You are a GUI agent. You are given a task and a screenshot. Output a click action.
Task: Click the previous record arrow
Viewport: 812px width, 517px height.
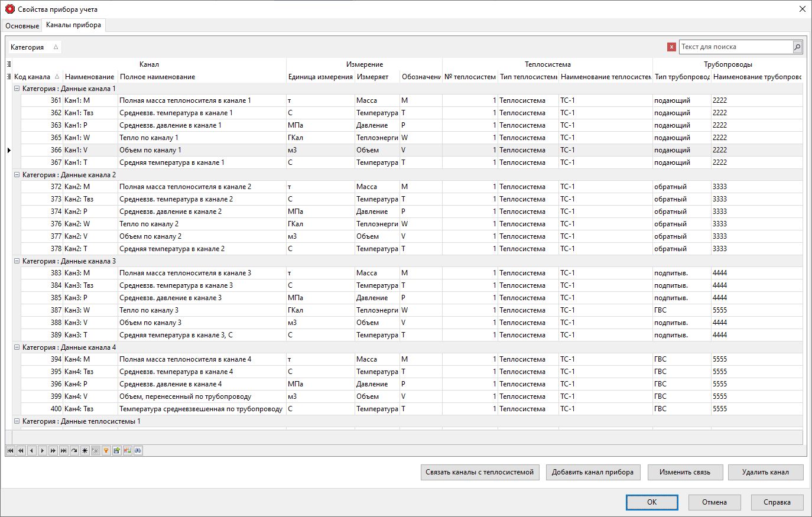click(x=31, y=450)
